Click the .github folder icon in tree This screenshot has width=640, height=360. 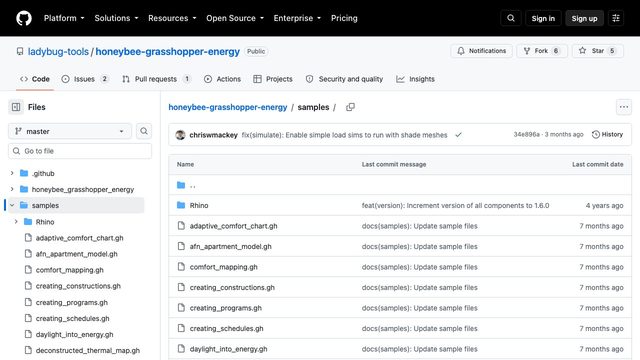click(x=24, y=173)
